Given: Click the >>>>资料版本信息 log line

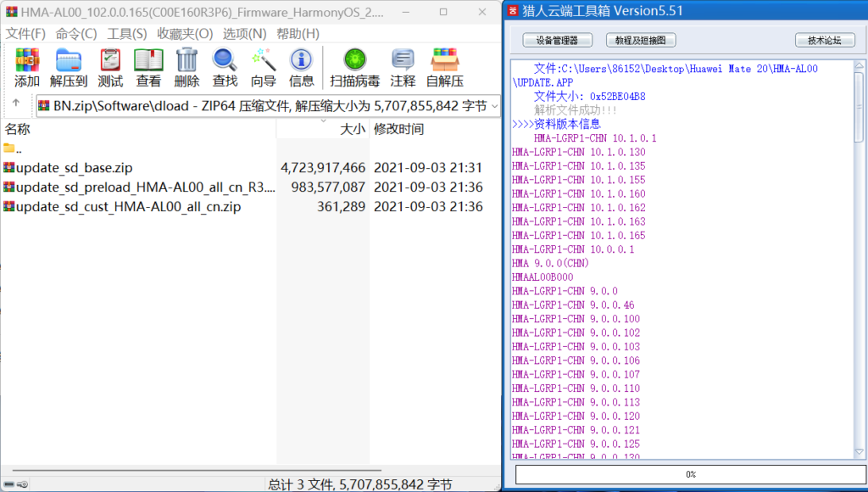Looking at the screenshot, I should (x=556, y=124).
